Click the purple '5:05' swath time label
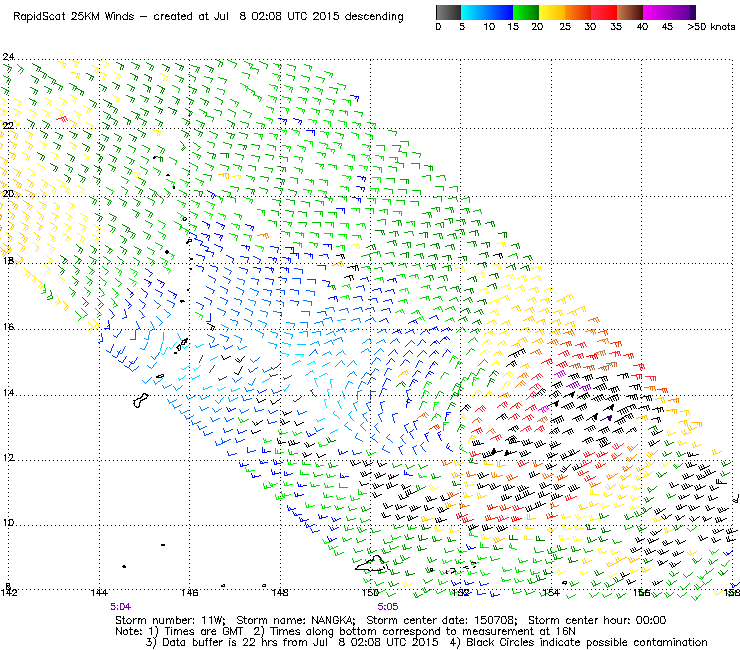740x650 pixels. click(x=387, y=607)
